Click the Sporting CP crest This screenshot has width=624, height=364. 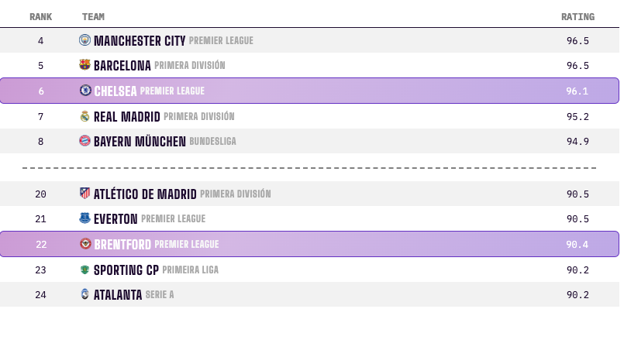[84, 270]
